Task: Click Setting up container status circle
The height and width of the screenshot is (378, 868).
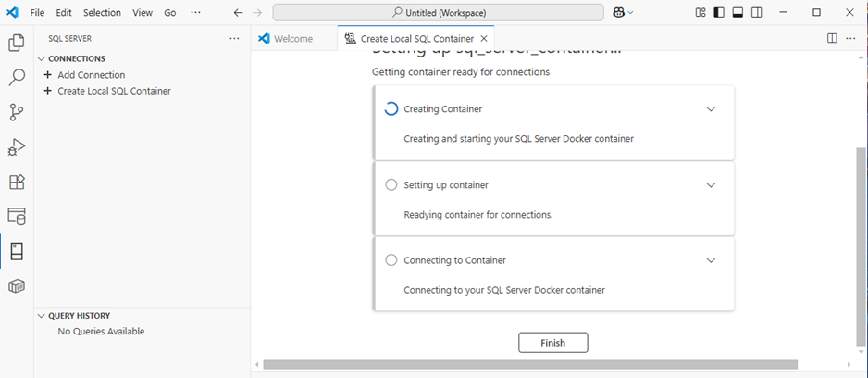Action: coord(391,185)
